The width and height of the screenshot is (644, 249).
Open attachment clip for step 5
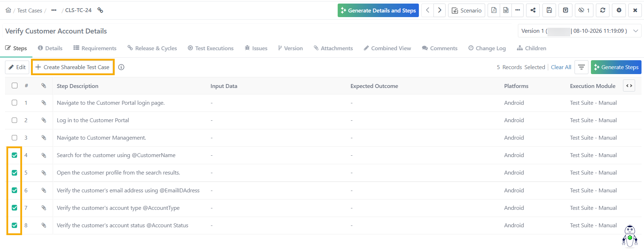[x=44, y=173]
